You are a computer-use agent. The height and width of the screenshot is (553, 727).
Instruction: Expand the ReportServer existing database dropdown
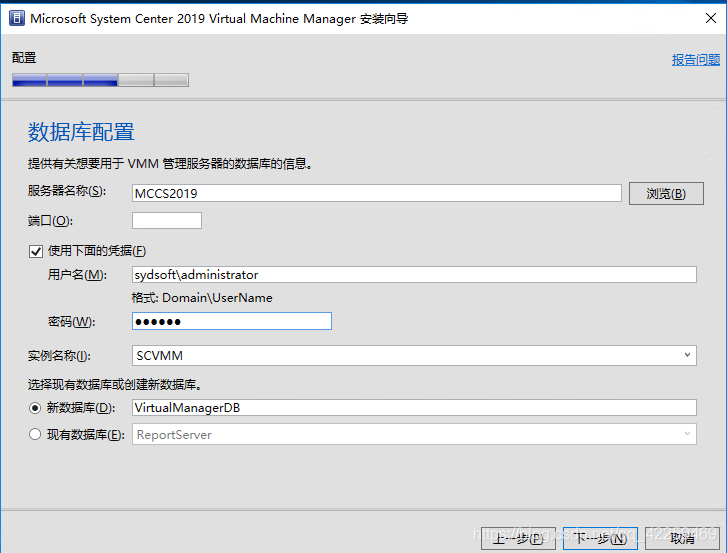tap(414, 434)
